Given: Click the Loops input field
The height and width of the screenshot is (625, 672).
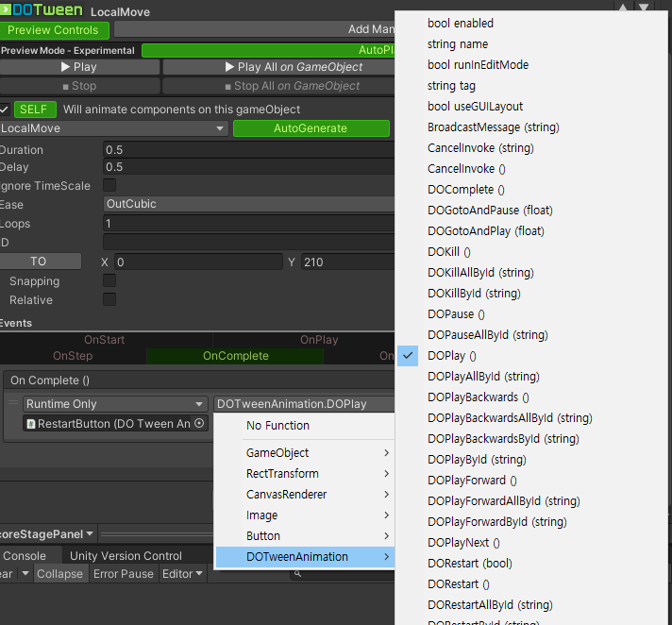Looking at the screenshot, I should [x=249, y=224].
